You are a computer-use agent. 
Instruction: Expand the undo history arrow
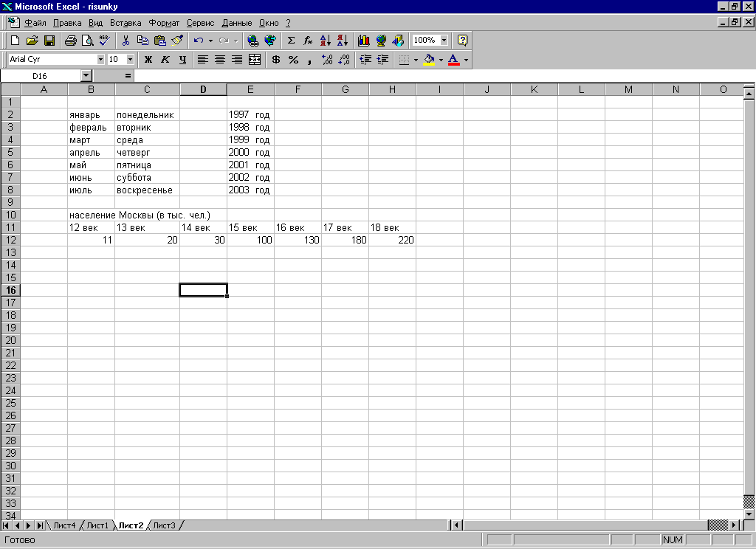point(210,41)
